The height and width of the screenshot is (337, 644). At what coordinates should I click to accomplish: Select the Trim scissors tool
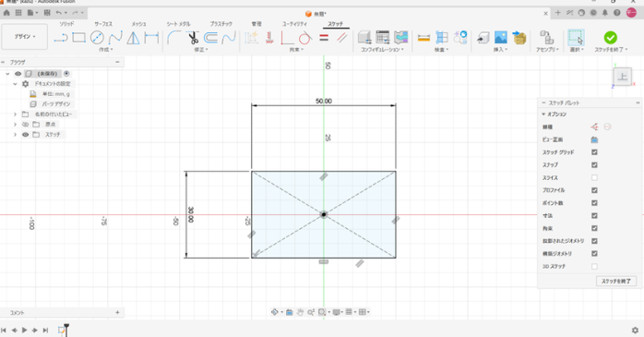tap(192, 38)
